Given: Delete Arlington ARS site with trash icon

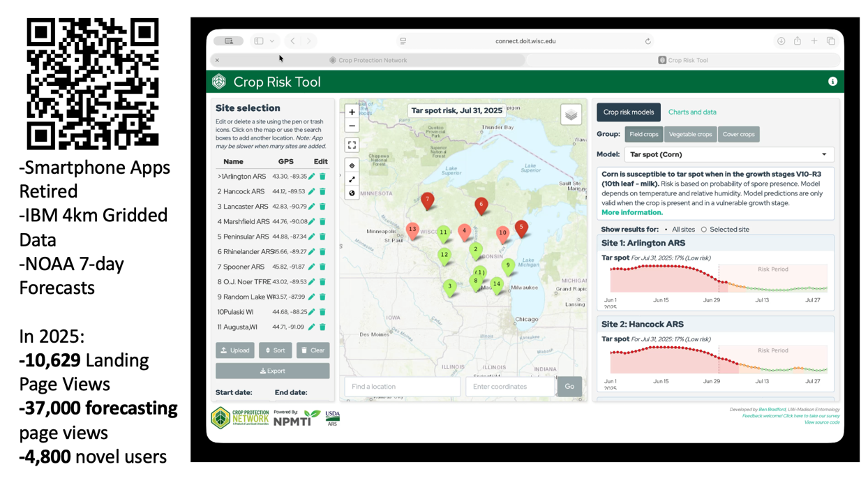Looking at the screenshot, I should (x=322, y=177).
